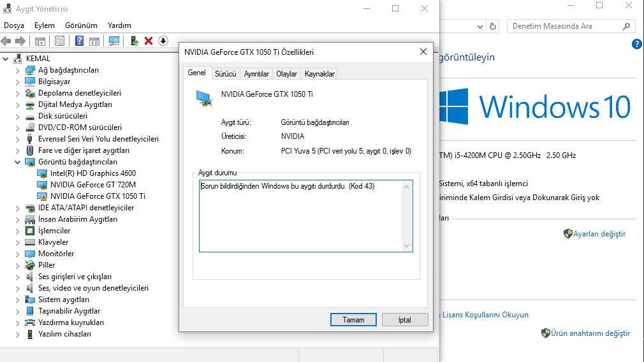Click Ürün anahtarını değiştir link
Viewport: 644px width, 362px height.
click(x=590, y=333)
